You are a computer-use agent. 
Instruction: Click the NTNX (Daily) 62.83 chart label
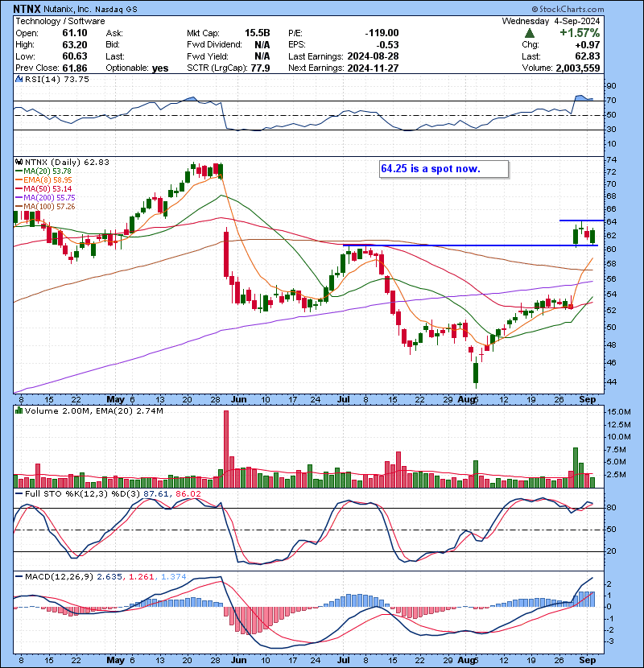[67, 162]
